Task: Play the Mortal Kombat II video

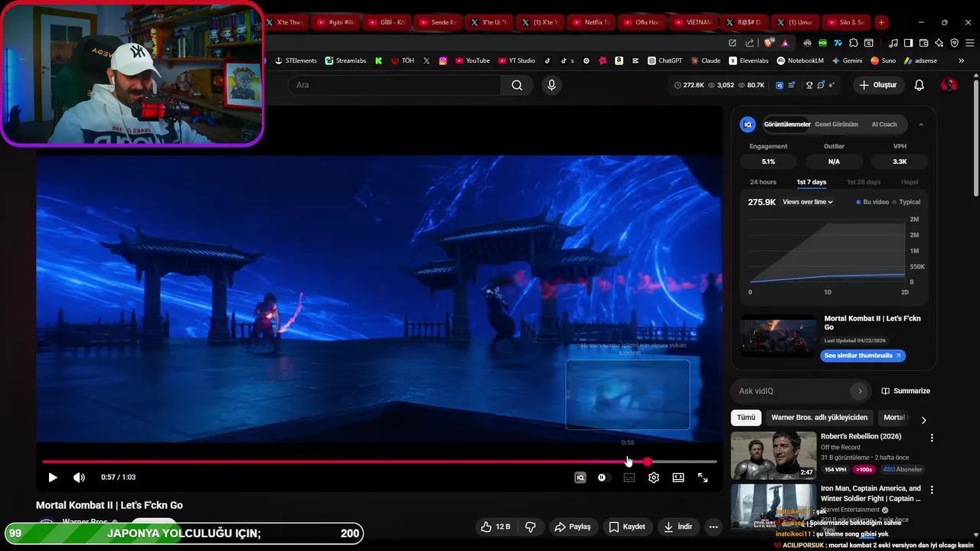Action: [53, 478]
